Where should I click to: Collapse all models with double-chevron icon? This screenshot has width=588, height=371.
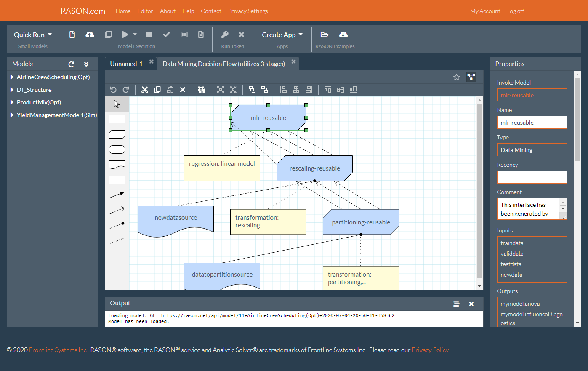pyautogui.click(x=86, y=64)
